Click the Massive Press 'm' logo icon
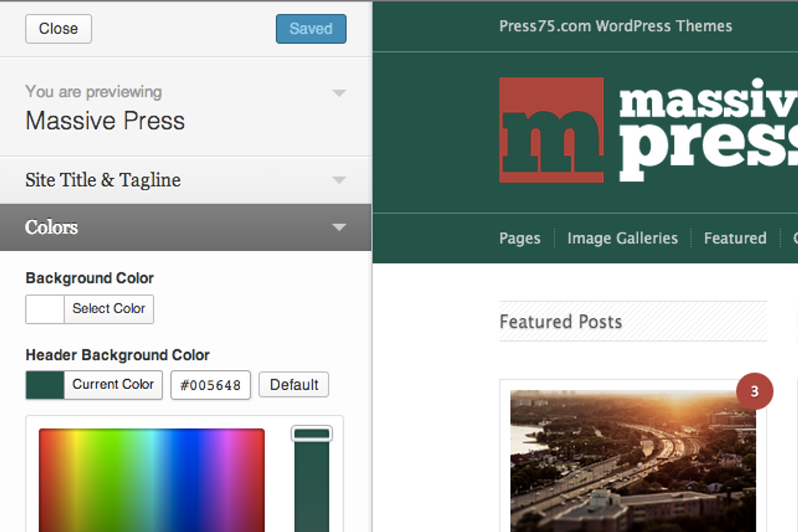 (x=551, y=130)
